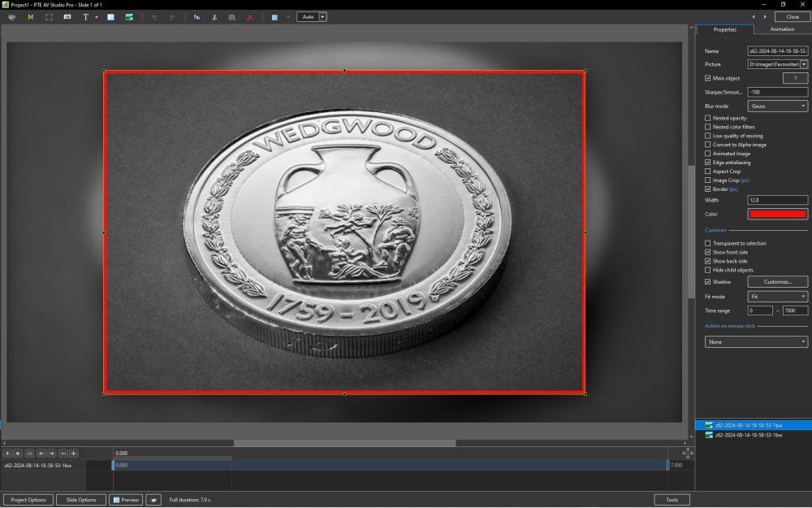Toggle the grid icon in toolbar
The width and height of the screenshot is (812, 508).
(x=275, y=16)
